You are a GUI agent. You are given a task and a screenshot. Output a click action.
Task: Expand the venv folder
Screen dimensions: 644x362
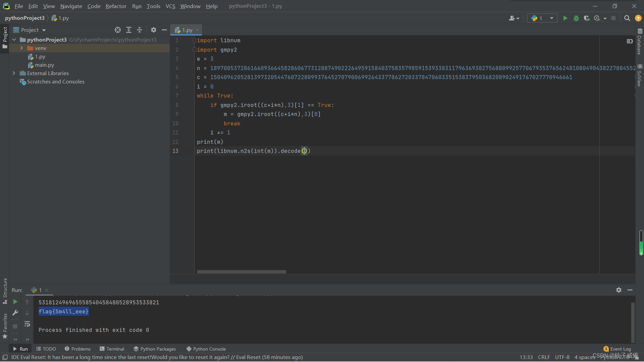point(21,48)
